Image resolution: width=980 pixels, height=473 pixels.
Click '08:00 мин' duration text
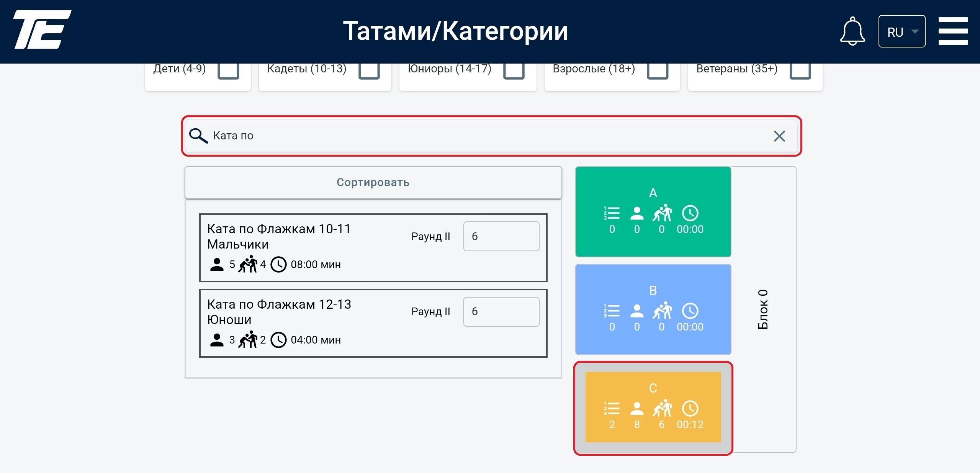[316, 265]
